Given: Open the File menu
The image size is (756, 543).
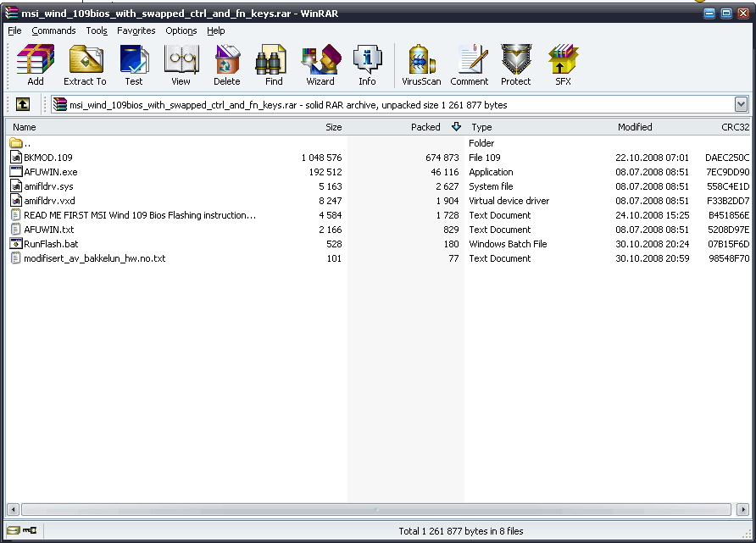Looking at the screenshot, I should (x=14, y=30).
